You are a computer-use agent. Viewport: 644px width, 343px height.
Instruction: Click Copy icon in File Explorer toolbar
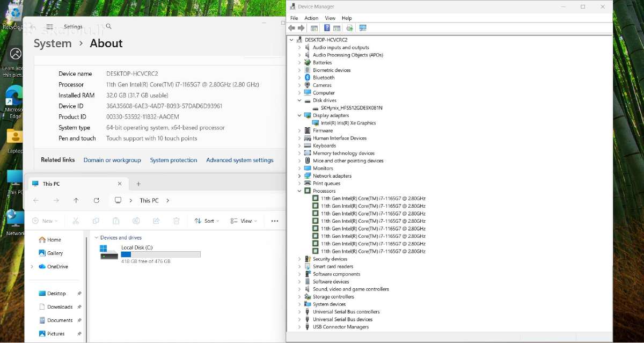click(x=96, y=221)
